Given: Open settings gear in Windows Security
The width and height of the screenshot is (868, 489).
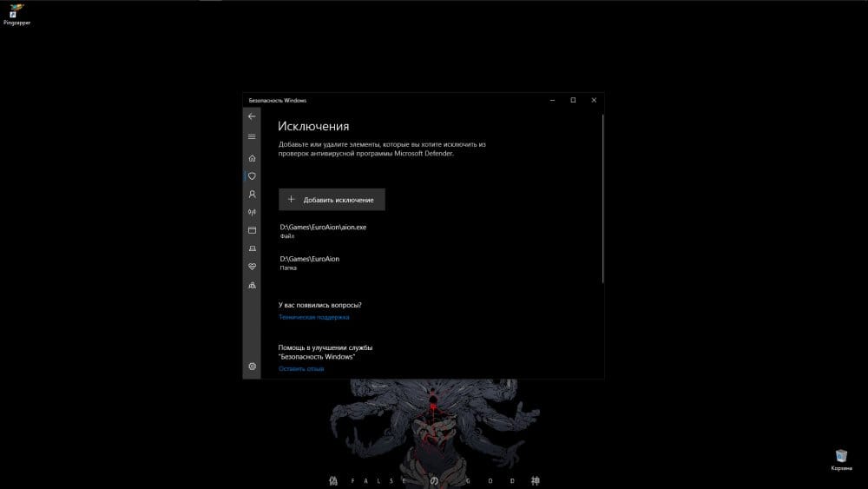Looking at the screenshot, I should point(252,367).
